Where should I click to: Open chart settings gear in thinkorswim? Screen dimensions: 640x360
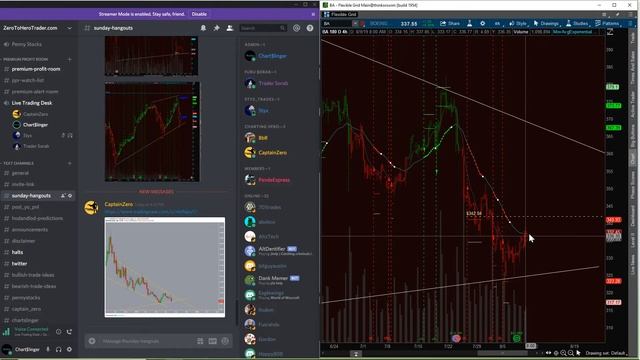click(482, 23)
